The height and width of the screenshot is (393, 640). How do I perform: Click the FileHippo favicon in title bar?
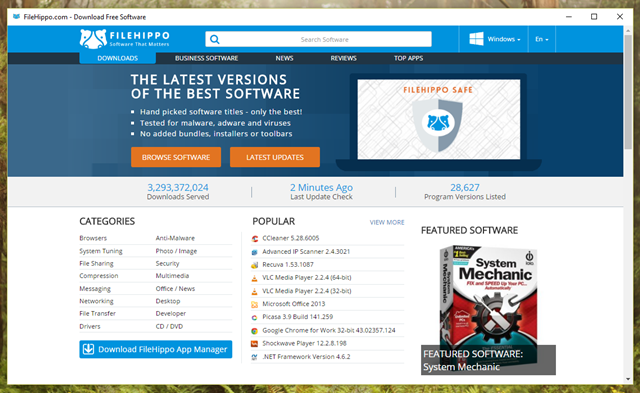(x=16, y=17)
